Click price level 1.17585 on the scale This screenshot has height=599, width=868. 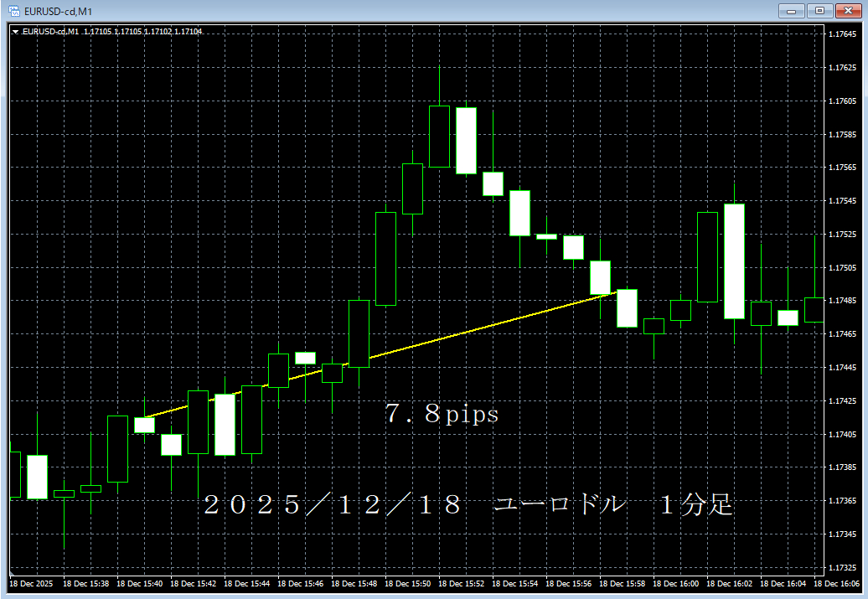[842, 135]
